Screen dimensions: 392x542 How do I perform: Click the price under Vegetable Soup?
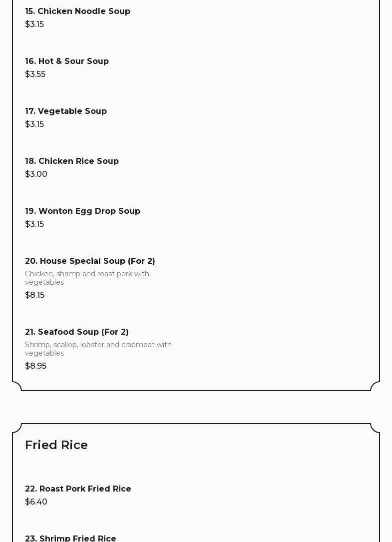pos(34,124)
